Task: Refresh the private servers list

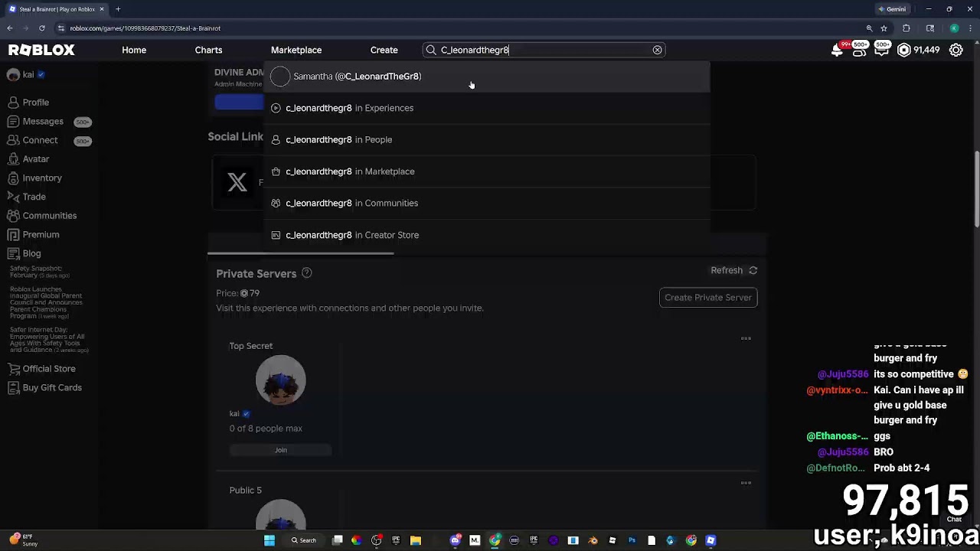Action: [733, 270]
